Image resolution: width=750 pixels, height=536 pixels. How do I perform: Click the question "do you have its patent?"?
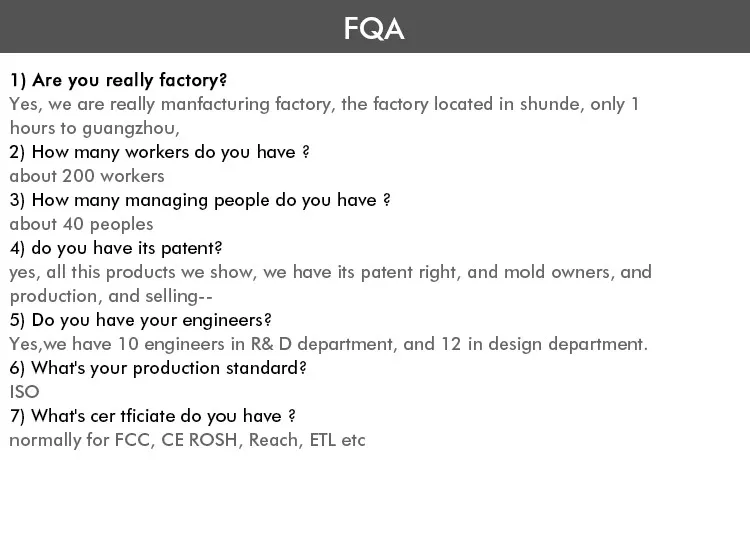pyautogui.click(x=116, y=248)
